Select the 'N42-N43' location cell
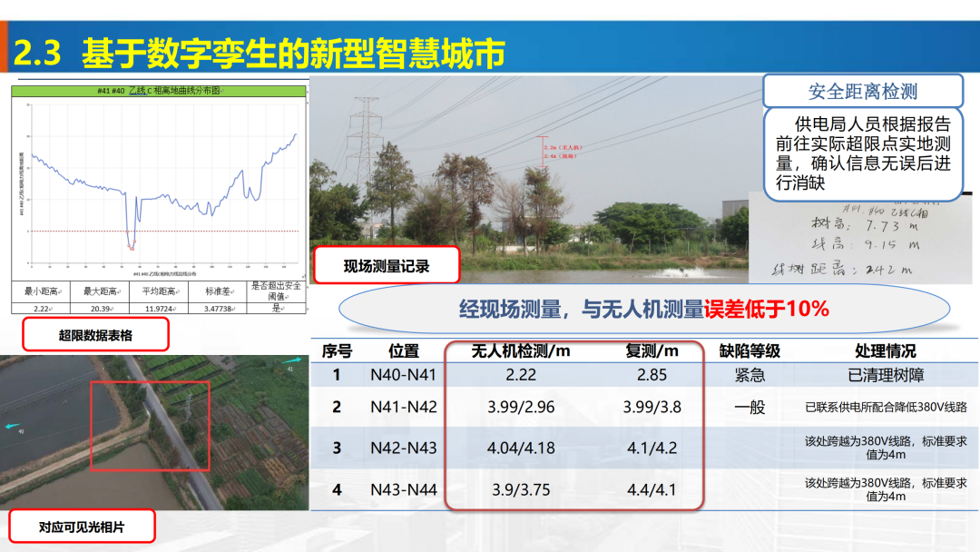This screenshot has width=980, height=552. coord(404,448)
